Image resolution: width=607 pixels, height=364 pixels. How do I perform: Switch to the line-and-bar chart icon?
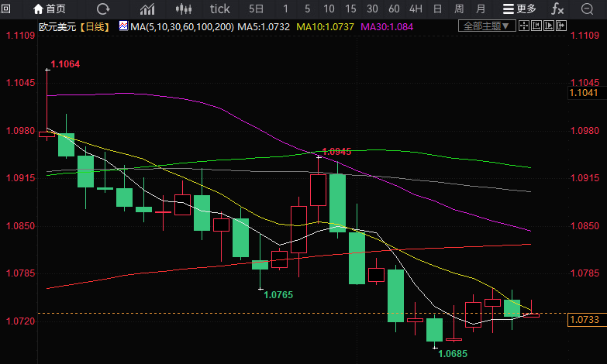pyautogui.click(x=147, y=9)
